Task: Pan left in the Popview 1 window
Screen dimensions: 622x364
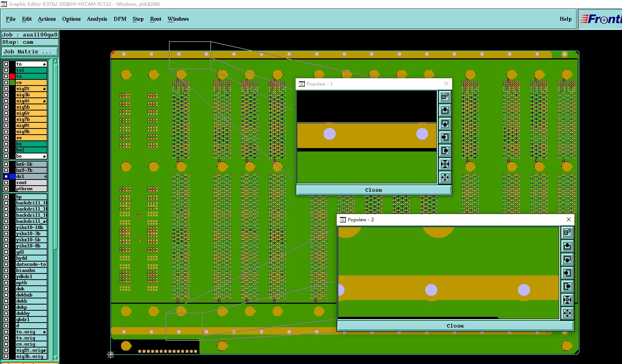Action: tap(445, 137)
